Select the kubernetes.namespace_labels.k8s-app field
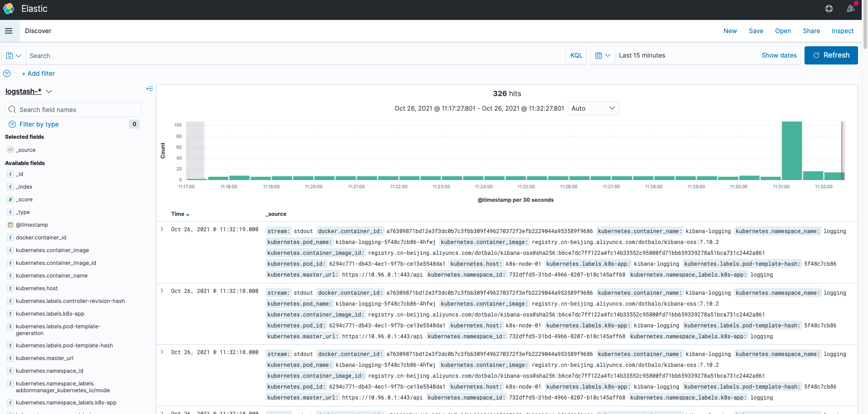The image size is (868, 414). point(66,403)
